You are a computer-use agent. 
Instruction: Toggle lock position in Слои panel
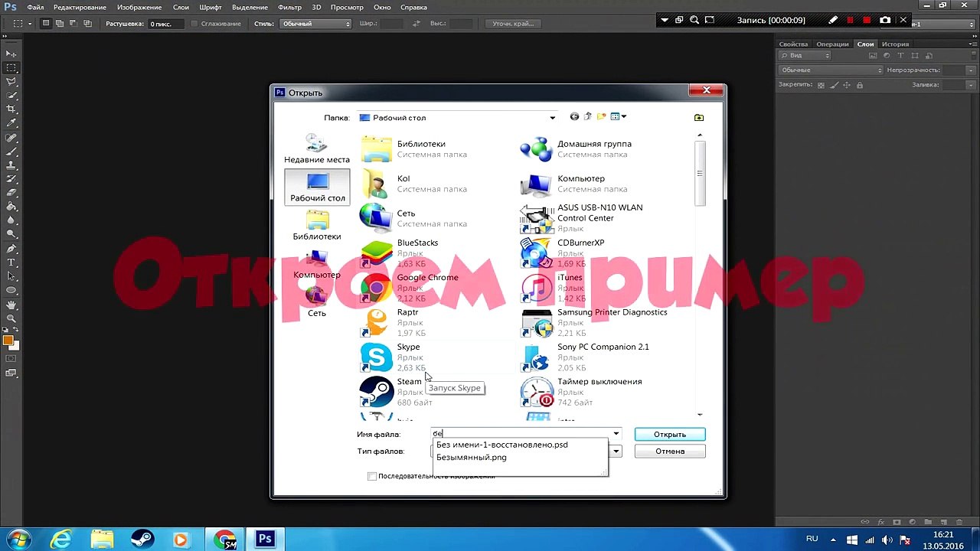click(846, 84)
